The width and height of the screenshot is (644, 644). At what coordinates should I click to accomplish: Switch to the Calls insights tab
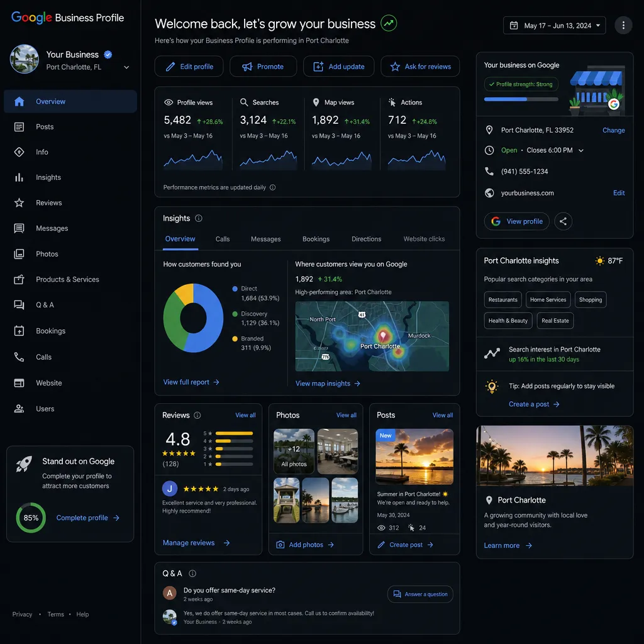click(x=223, y=239)
